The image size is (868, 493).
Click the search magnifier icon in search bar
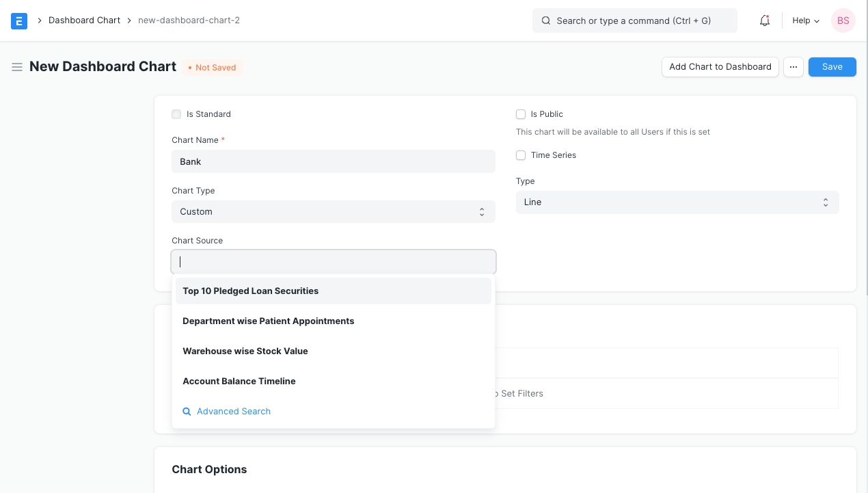[546, 21]
